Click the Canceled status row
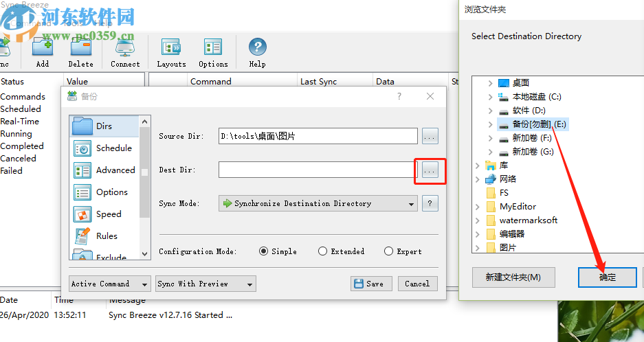 [x=18, y=159]
